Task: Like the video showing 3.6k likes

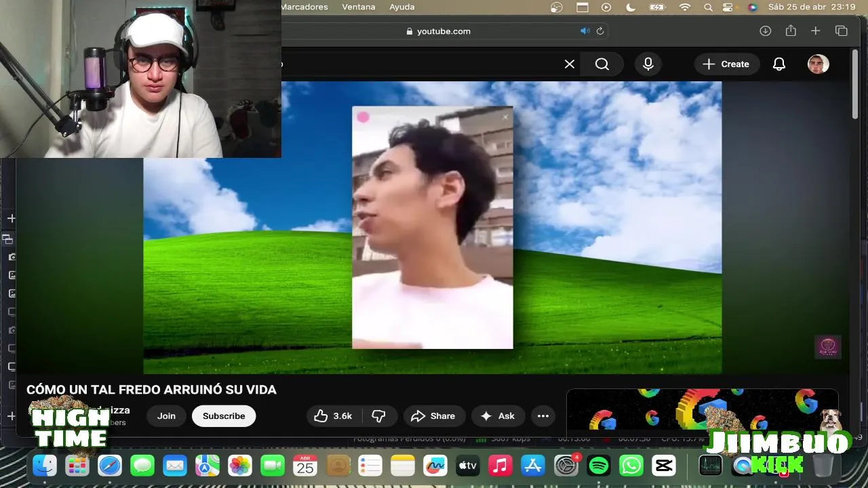Action: tap(334, 416)
